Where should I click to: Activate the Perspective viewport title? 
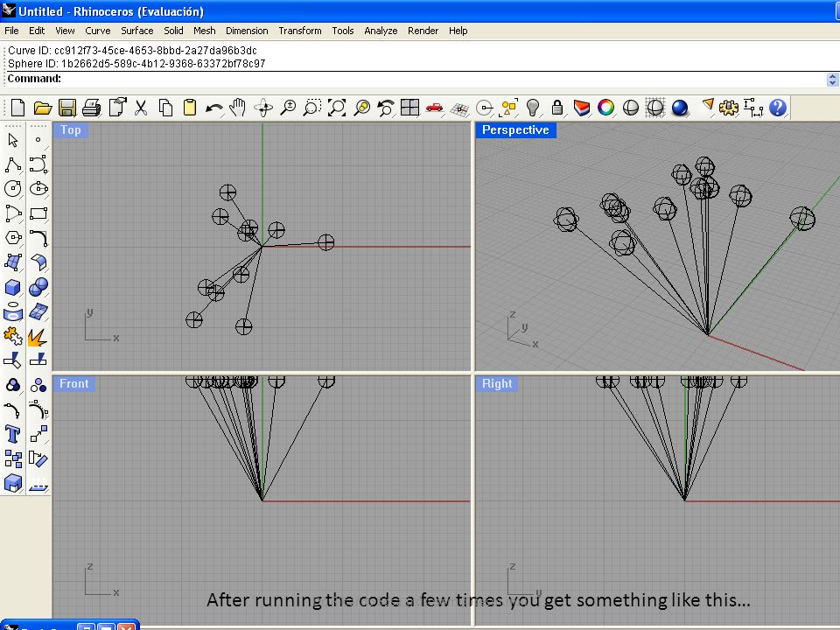pyautogui.click(x=515, y=130)
